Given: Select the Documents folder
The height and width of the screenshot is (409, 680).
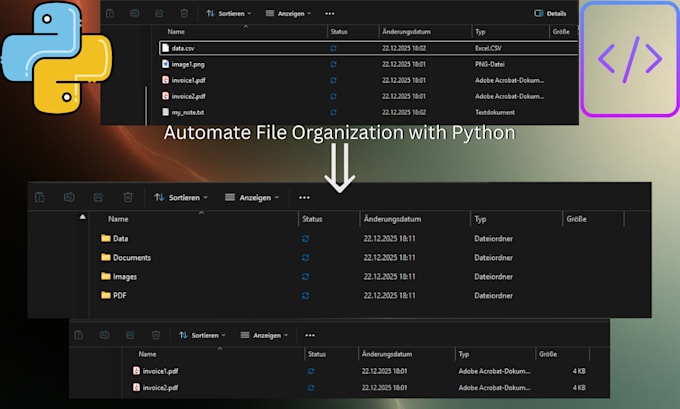Looking at the screenshot, I should [132, 258].
